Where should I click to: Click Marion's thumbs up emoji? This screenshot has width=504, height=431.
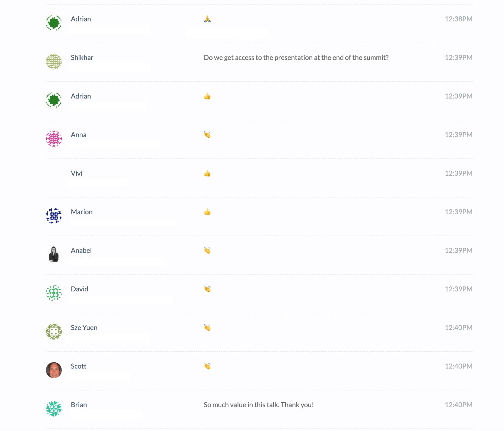[207, 212]
